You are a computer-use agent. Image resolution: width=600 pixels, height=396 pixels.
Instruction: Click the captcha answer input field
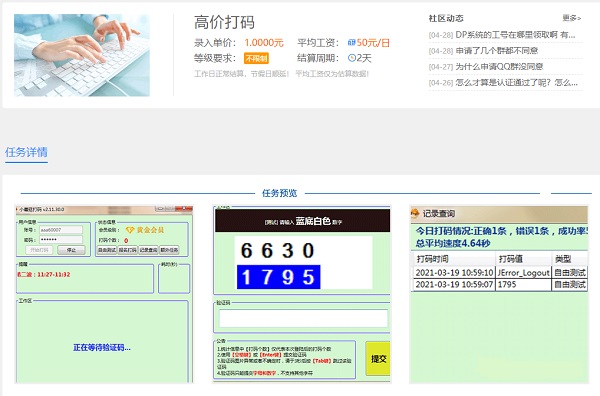coord(303,318)
